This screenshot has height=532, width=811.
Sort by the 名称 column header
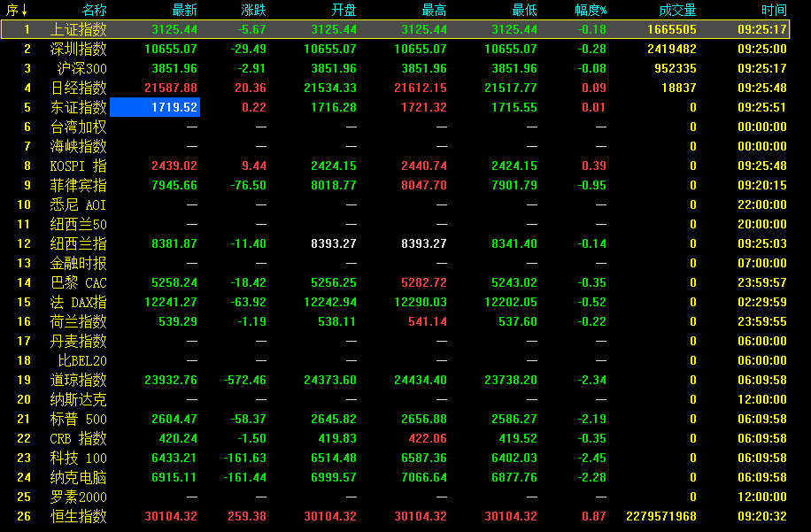coord(94,11)
